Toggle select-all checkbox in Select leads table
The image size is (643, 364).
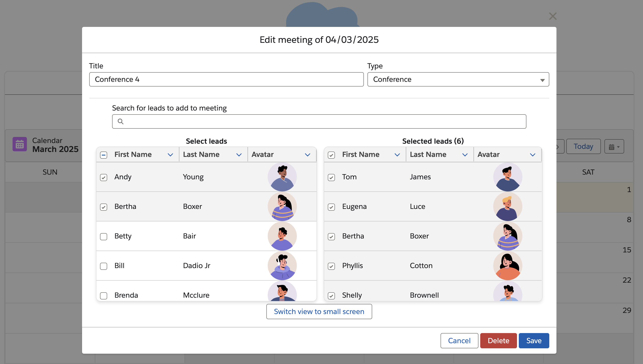tap(104, 155)
